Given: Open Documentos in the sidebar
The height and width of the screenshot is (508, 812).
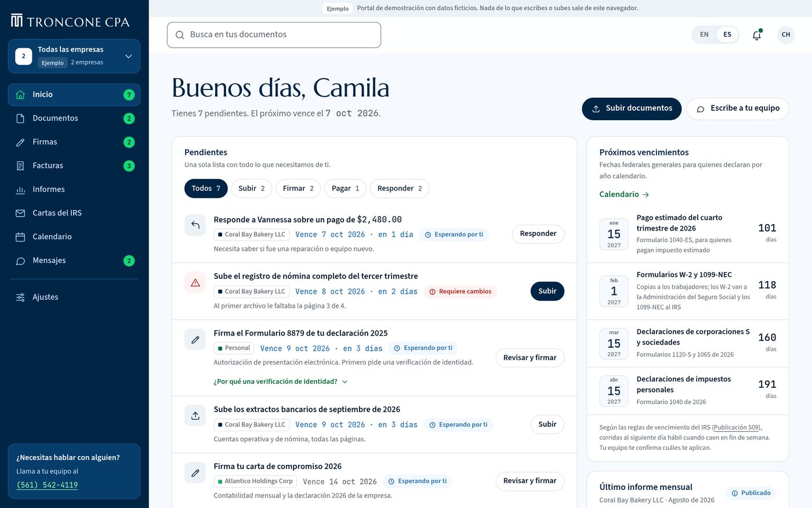Looking at the screenshot, I should coord(74,118).
